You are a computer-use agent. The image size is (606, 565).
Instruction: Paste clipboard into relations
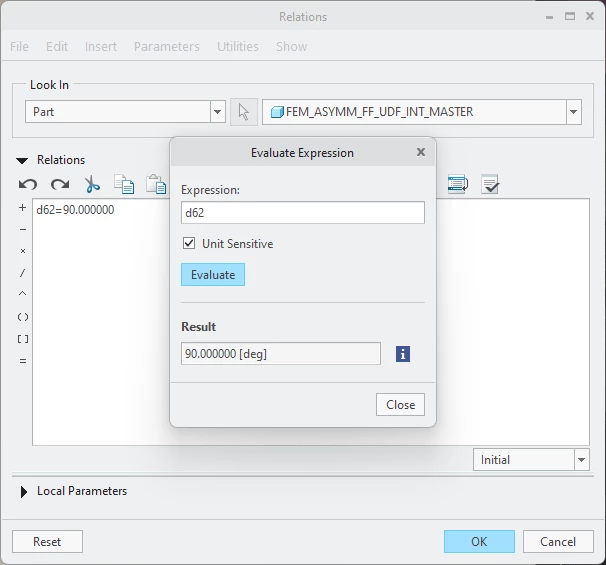tap(156, 184)
